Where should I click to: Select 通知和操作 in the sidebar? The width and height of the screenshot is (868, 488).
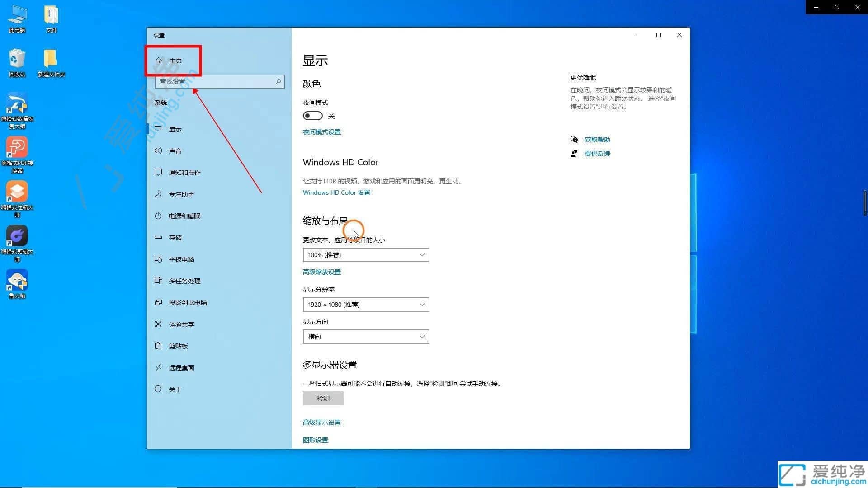(x=185, y=172)
